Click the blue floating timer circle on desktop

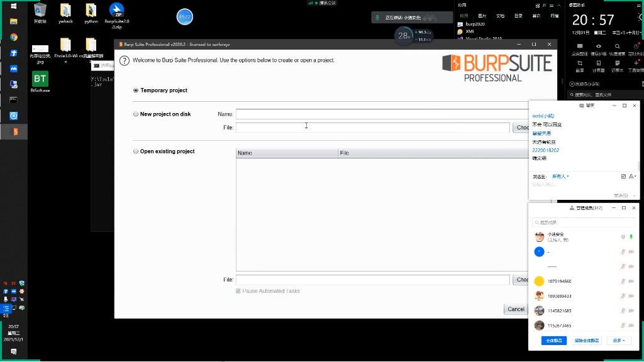[185, 17]
